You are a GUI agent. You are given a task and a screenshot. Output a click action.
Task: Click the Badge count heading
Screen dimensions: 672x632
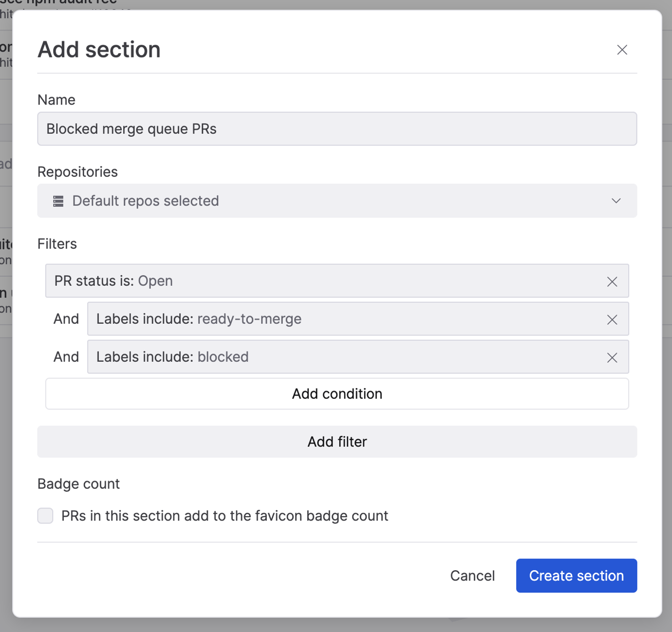(x=78, y=483)
